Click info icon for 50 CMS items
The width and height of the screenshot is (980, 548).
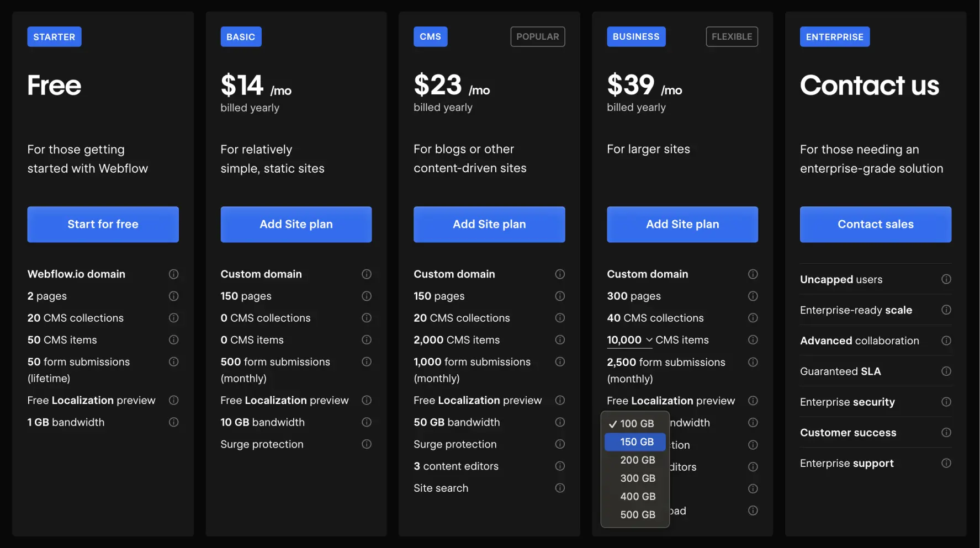173,340
